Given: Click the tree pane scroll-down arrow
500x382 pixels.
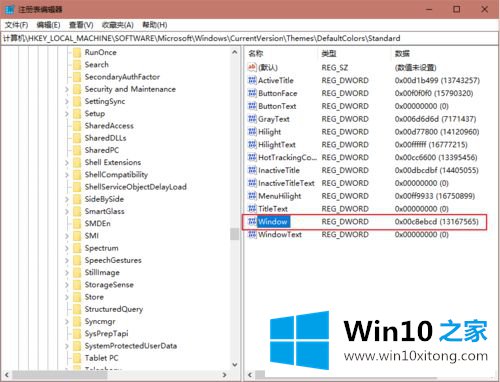Looking at the screenshot, I should click(235, 365).
